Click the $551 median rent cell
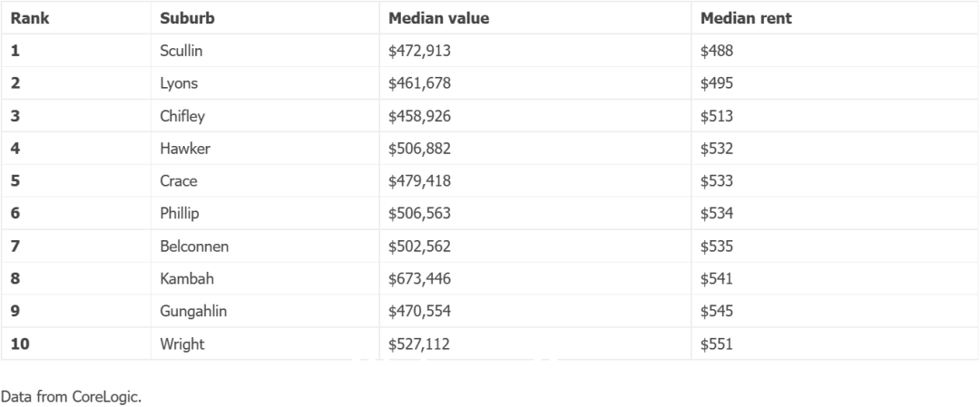980x407 pixels. coord(835,344)
